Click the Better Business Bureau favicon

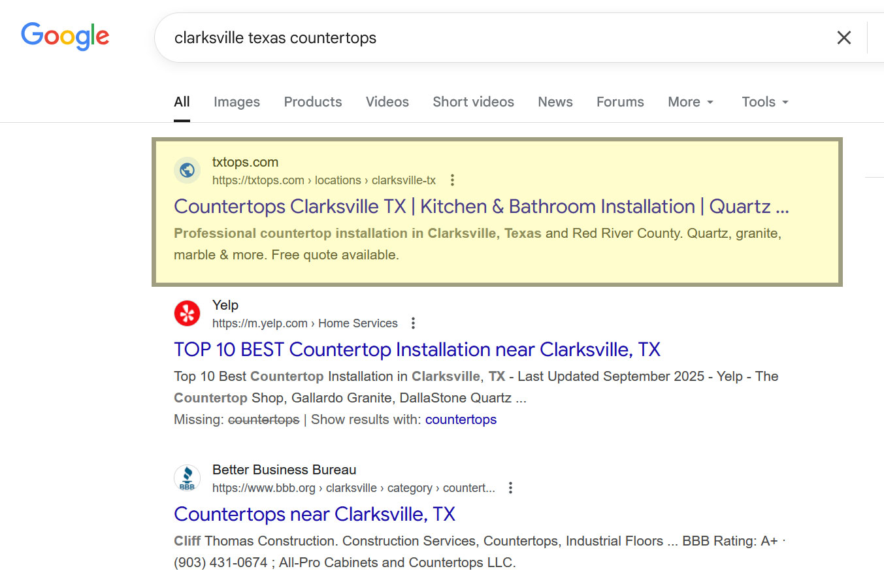tap(187, 478)
